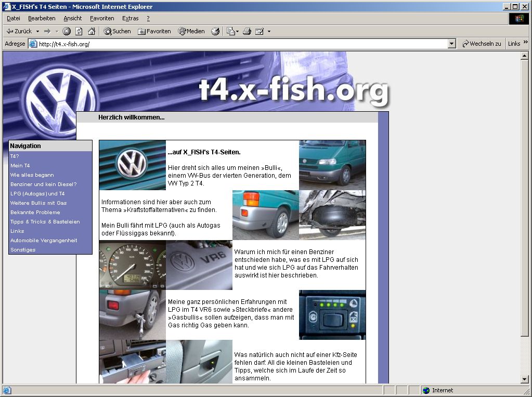Click the door handle interior photo
This screenshot has height=397, width=532.
tap(199, 362)
